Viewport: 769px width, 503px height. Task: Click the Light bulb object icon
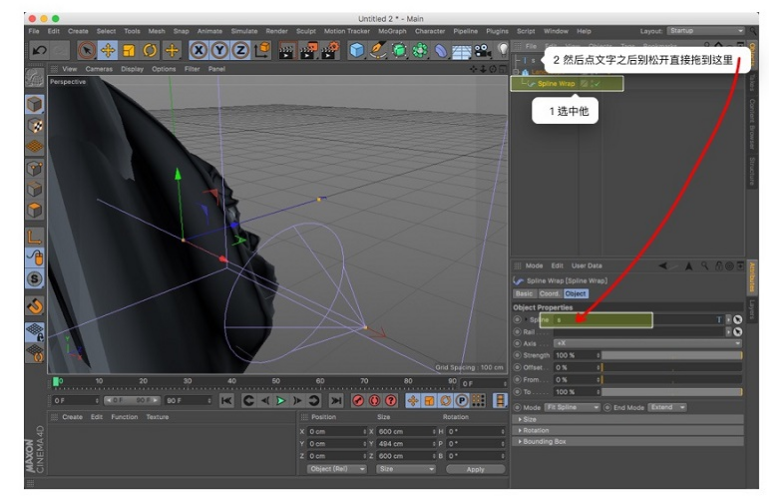[x=502, y=49]
